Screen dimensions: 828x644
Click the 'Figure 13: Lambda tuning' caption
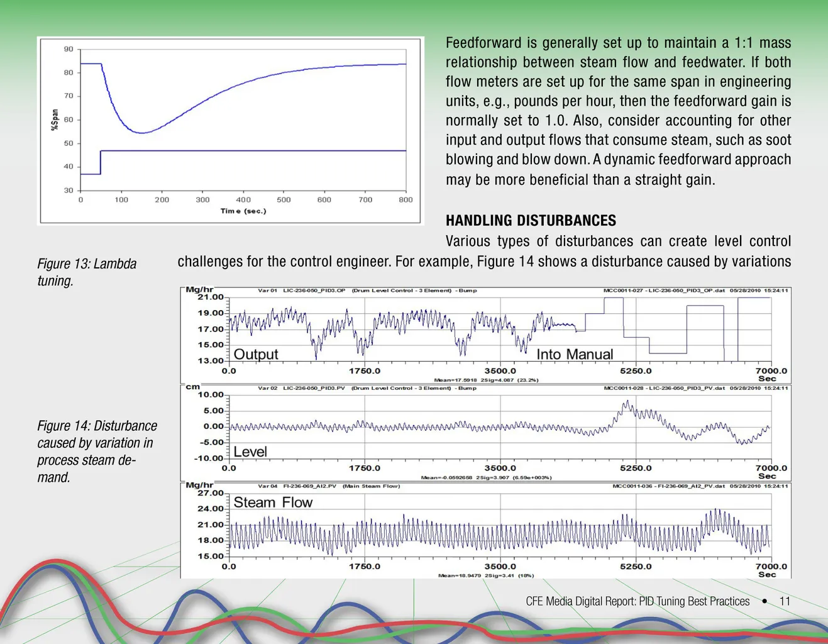click(87, 272)
